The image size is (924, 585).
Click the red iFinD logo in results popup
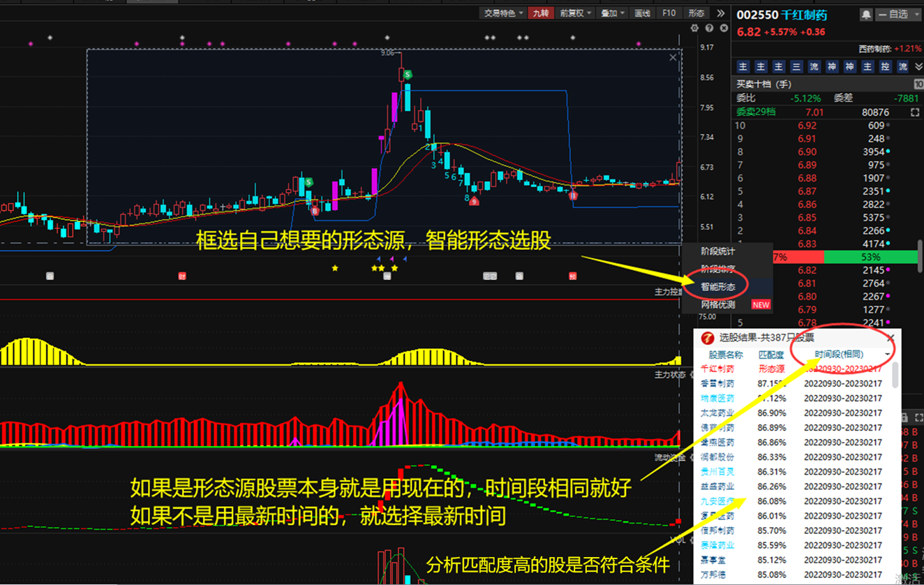[x=707, y=338]
